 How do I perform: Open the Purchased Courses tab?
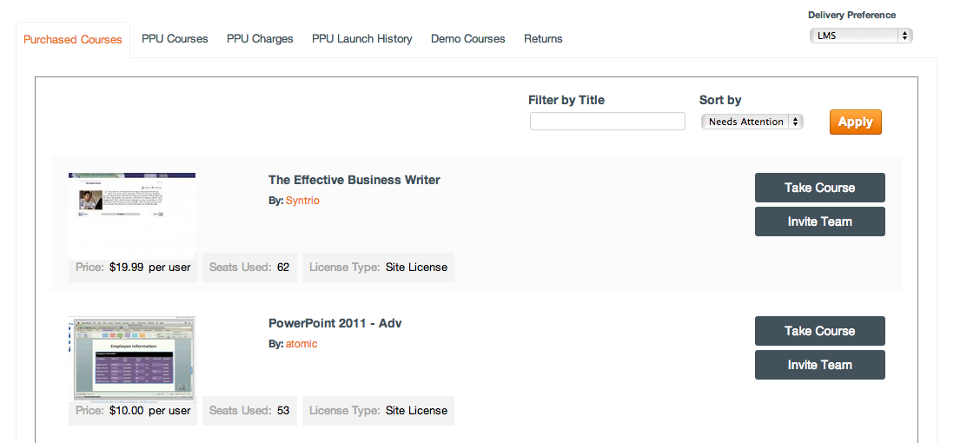[73, 39]
